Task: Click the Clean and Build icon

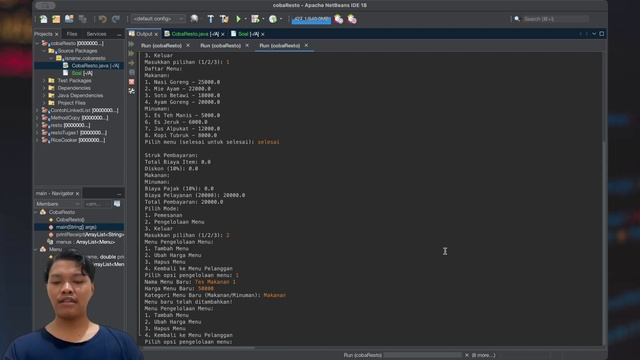Action: [x=224, y=19]
